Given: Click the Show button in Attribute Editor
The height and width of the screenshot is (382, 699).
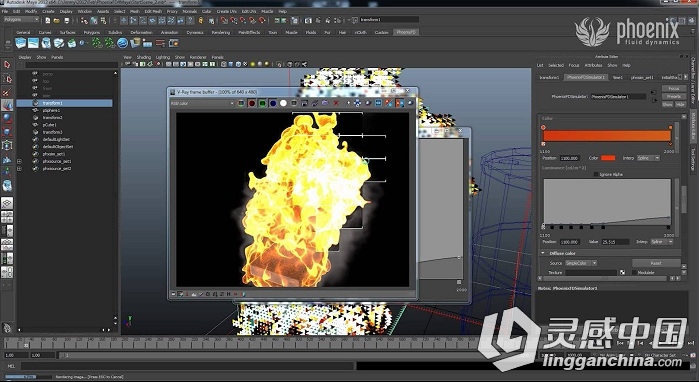Looking at the screenshot, I should (x=667, y=104).
